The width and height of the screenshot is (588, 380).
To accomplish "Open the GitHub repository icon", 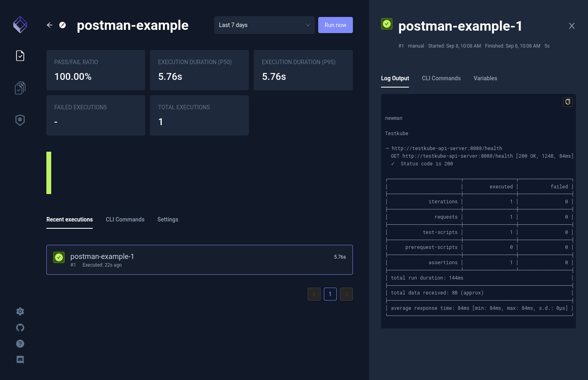I will [x=20, y=328].
